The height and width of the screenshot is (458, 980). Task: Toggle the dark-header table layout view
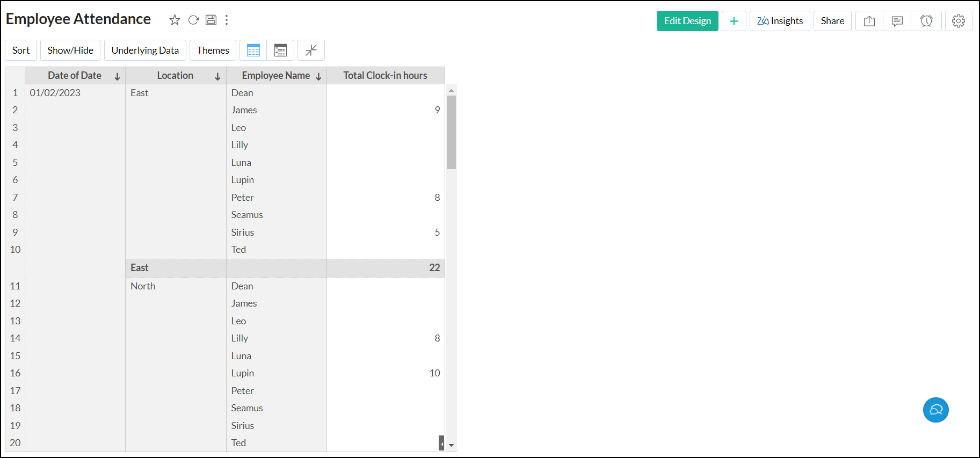280,50
